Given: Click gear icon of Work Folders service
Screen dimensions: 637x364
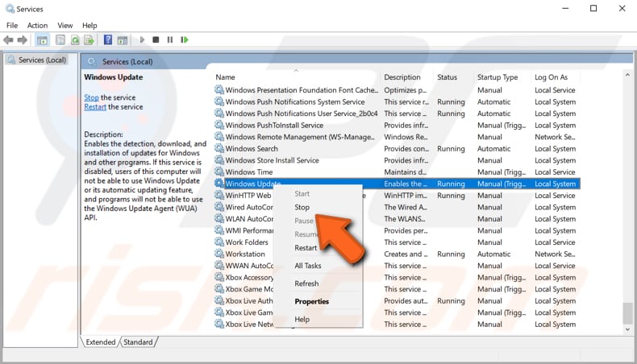Looking at the screenshot, I should click(x=219, y=242).
